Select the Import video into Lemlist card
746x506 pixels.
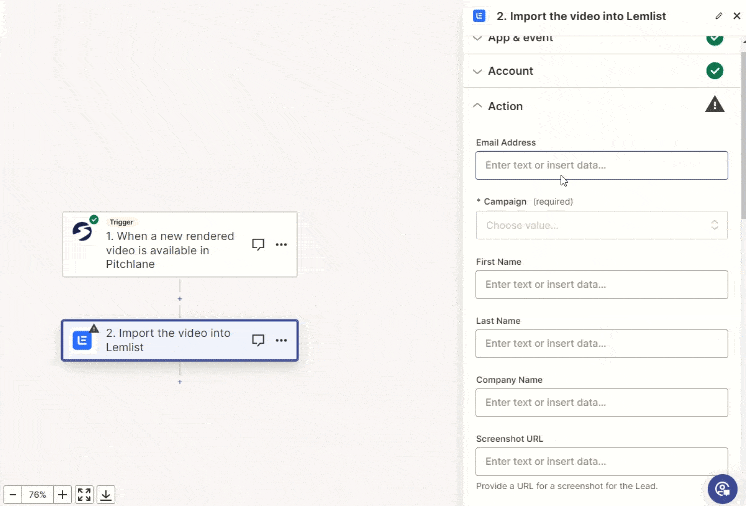pos(180,341)
